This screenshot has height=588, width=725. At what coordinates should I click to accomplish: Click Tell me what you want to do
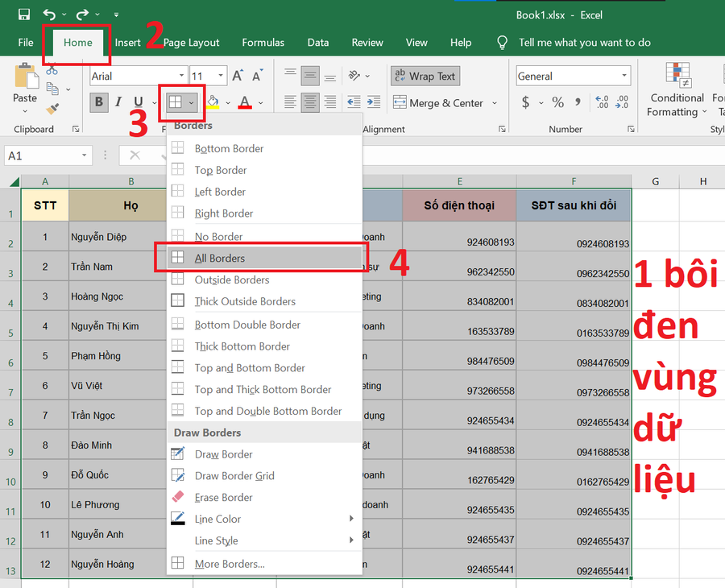pos(585,43)
